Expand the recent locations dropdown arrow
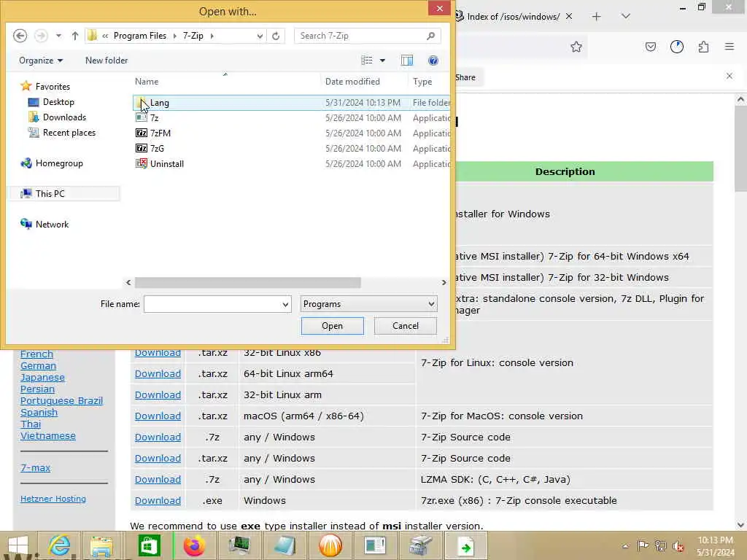The image size is (747, 560). click(x=58, y=36)
